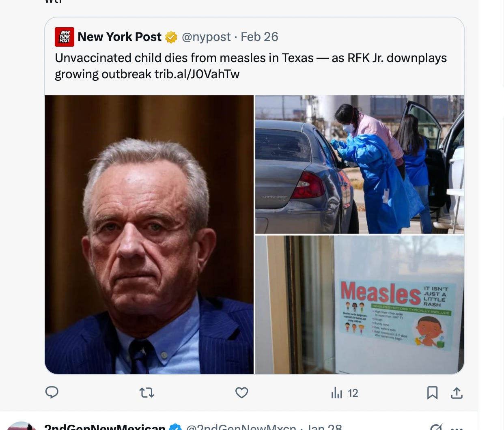Viewport: 504px width, 430px height.
Task: Bookmark this post
Action: tap(432, 393)
